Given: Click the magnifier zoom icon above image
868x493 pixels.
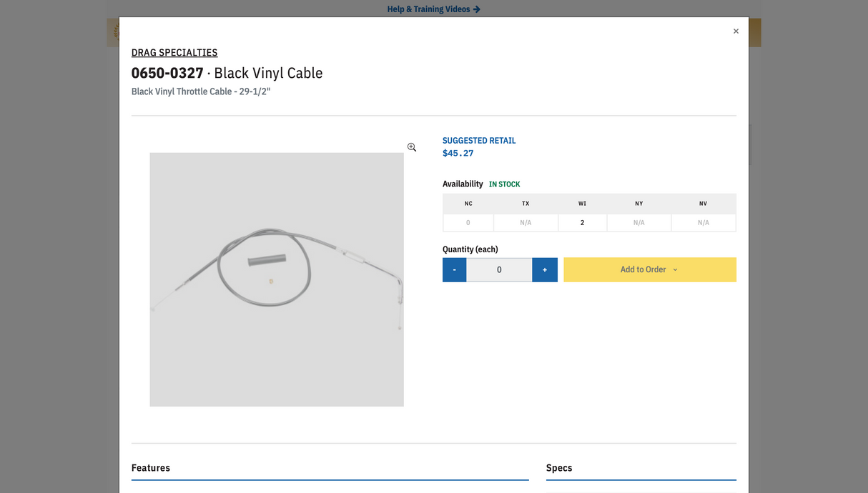Looking at the screenshot, I should (x=412, y=147).
